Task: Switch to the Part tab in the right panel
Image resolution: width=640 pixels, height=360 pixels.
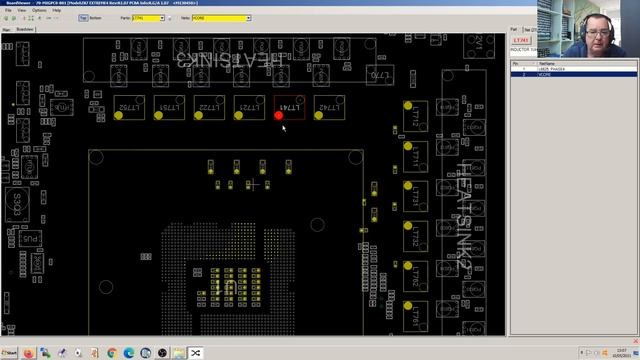Action: (x=514, y=29)
